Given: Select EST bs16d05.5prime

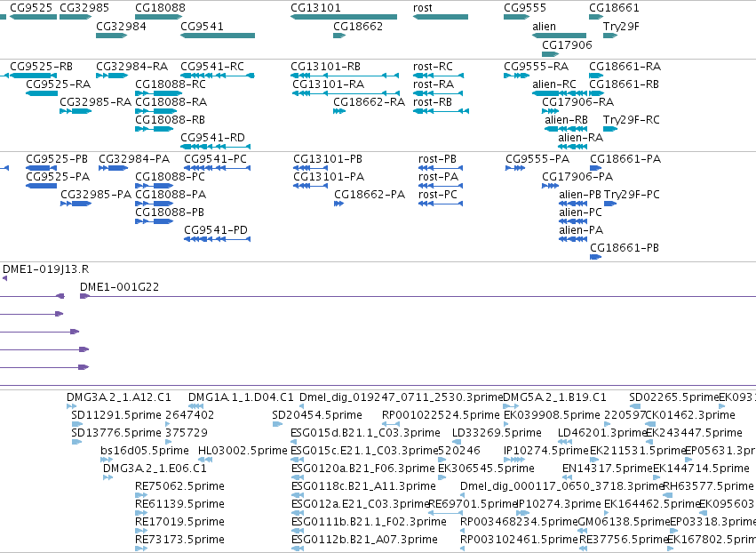Looking at the screenshot, I should coord(107,460).
